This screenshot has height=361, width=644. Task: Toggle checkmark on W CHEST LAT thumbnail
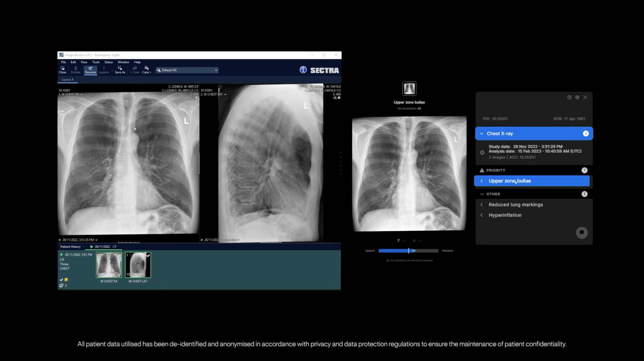[x=148, y=255]
